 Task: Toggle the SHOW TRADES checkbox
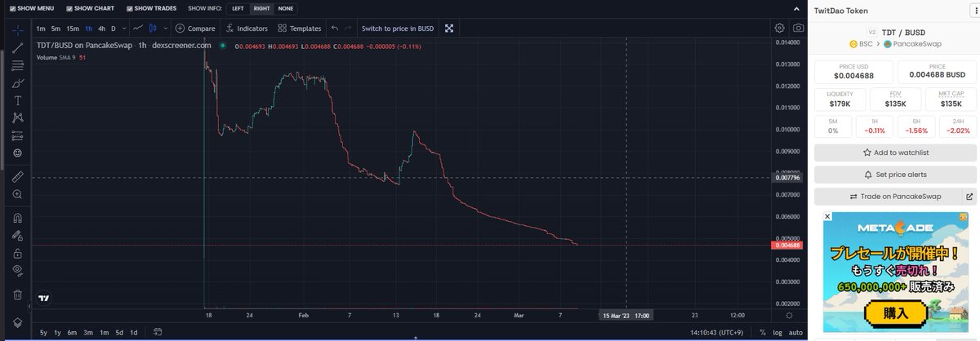pyautogui.click(x=129, y=8)
